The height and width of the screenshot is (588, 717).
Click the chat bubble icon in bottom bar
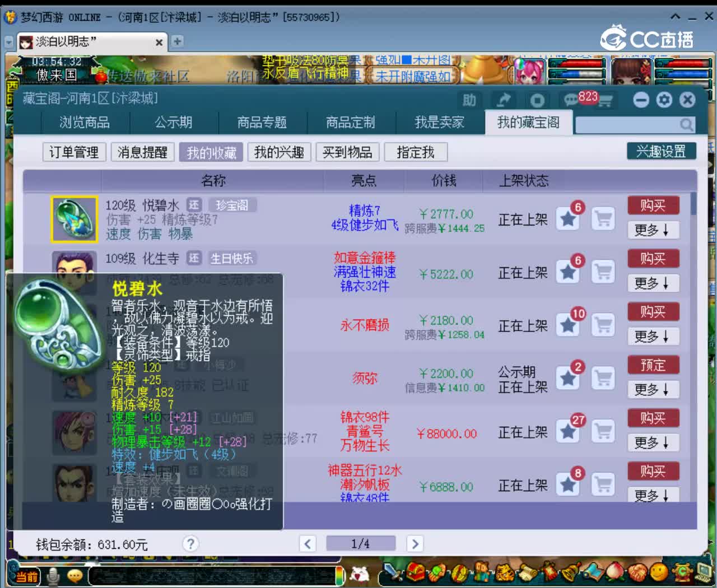pos(75,576)
